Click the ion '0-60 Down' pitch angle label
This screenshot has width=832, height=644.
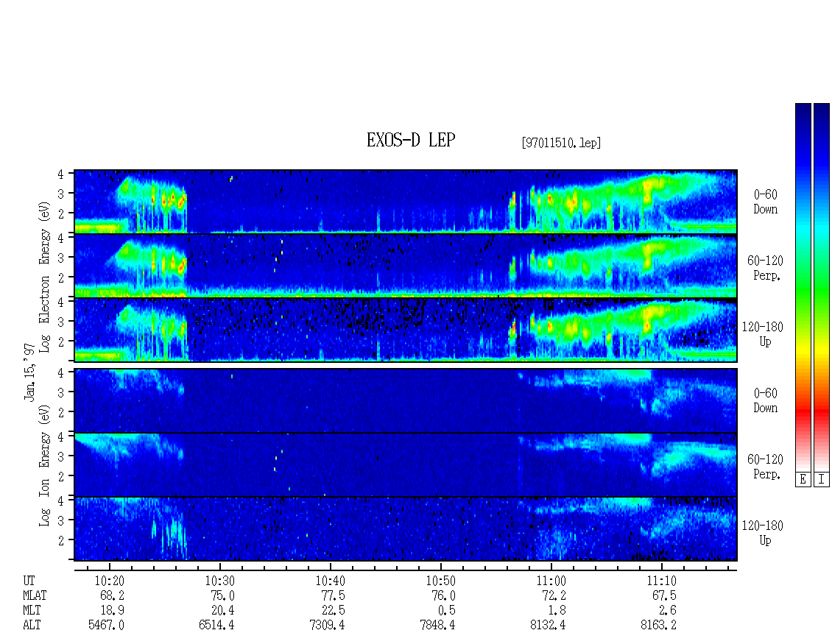765,400
